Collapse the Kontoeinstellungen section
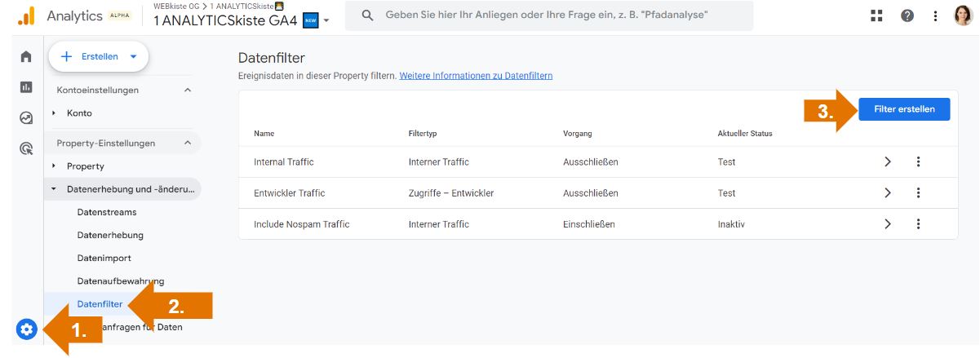980x358 pixels. tap(188, 90)
